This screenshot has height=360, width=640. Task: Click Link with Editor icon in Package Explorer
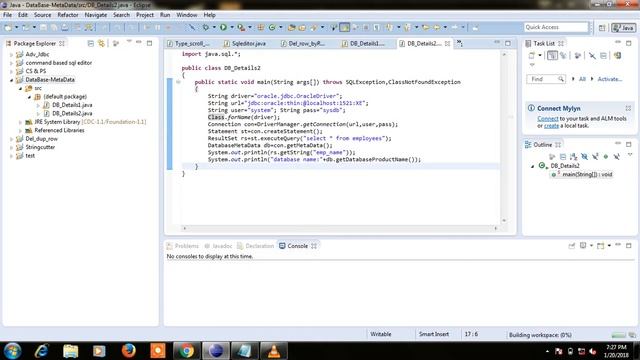pos(101,43)
